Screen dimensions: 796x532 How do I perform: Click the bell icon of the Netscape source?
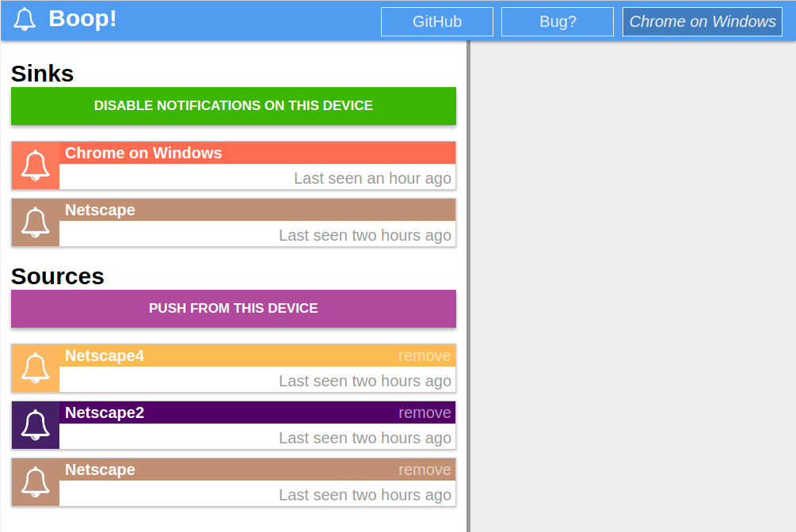[36, 482]
